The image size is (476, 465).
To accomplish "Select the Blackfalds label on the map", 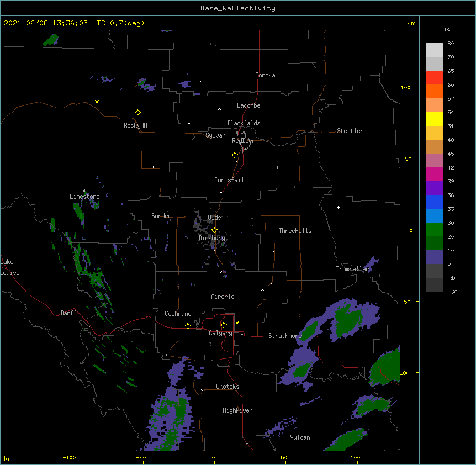I will click(x=244, y=123).
